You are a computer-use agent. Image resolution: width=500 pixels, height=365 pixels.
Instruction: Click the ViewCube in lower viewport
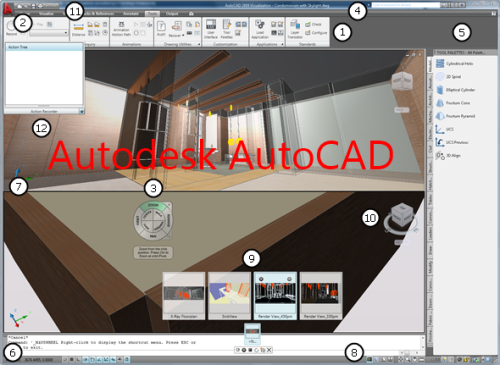pos(401,218)
